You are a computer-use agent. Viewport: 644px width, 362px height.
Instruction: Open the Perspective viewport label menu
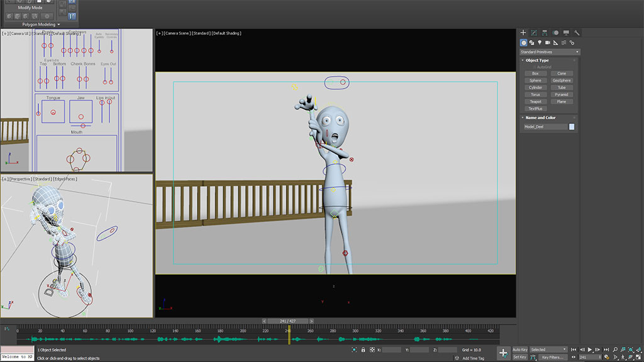click(21, 179)
